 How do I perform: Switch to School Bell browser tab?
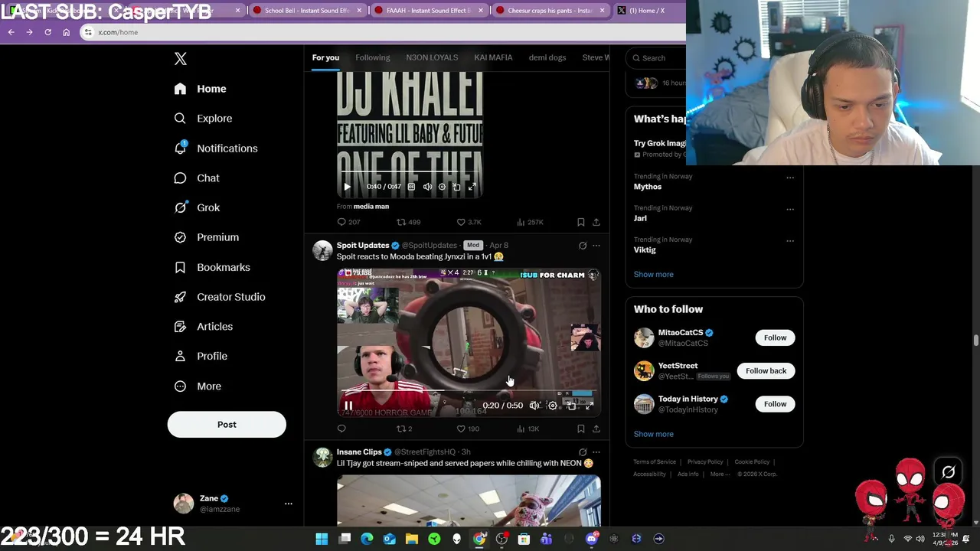(306, 11)
